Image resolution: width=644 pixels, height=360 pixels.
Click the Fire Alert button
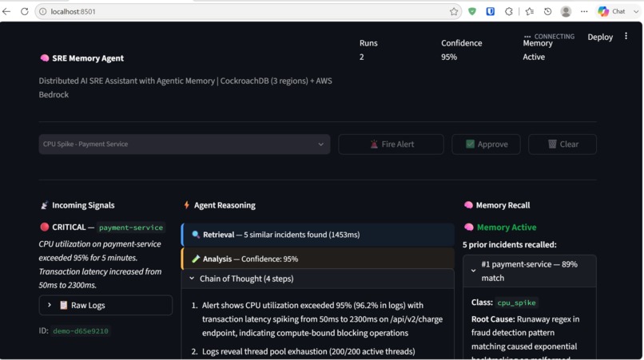(x=391, y=144)
